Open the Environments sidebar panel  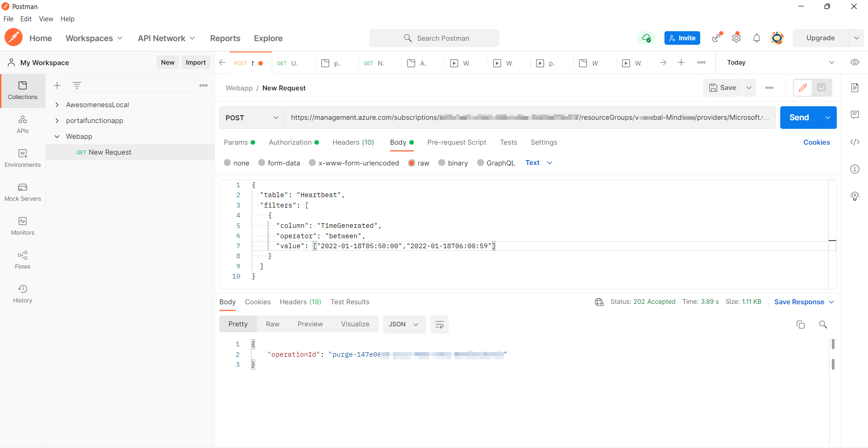23,159
